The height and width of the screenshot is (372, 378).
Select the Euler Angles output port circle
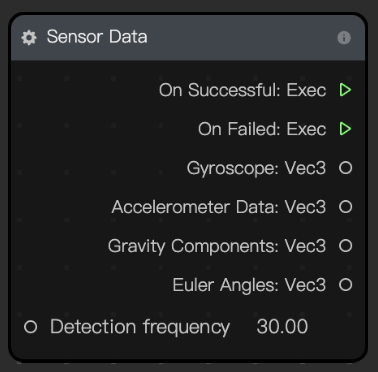[346, 285]
